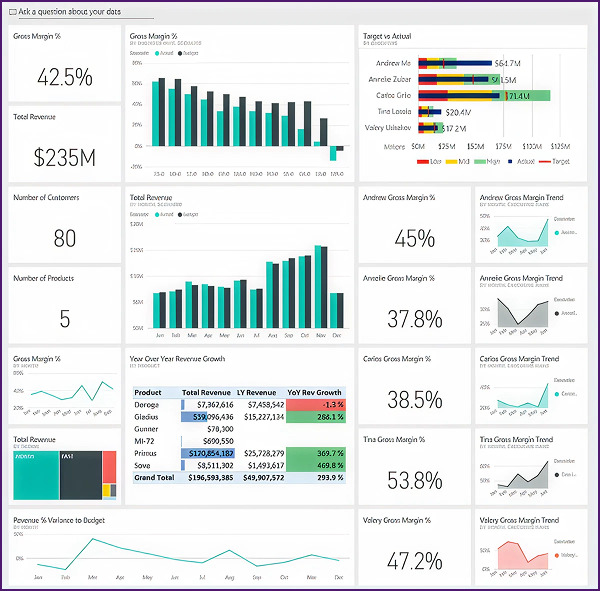Viewport: 600px width, 591px height.
Task: Click the Product column header
Action: coord(148,392)
